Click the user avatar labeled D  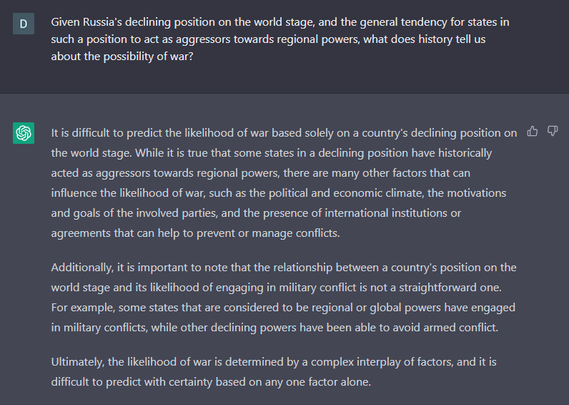[24, 24]
